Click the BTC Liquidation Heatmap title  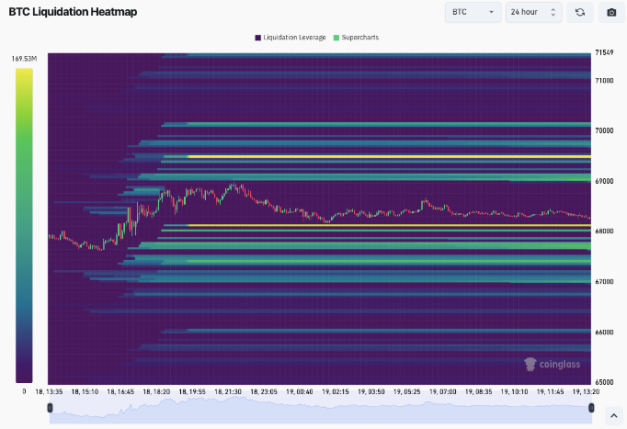pos(73,12)
